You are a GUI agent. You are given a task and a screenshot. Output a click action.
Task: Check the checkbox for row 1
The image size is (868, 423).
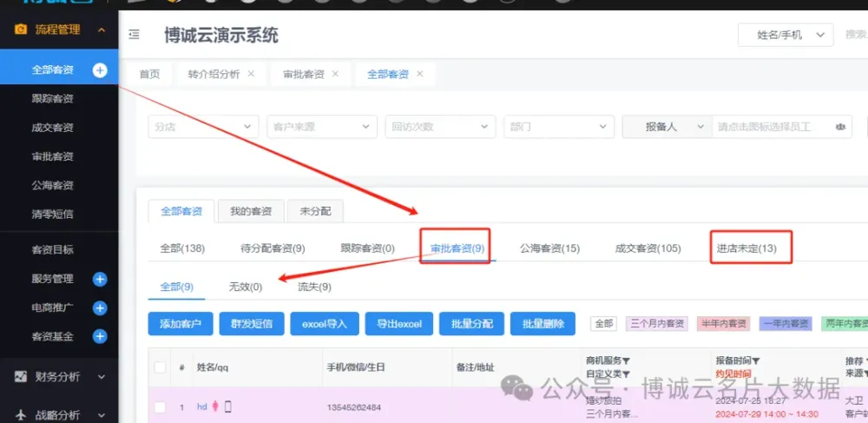(x=160, y=406)
